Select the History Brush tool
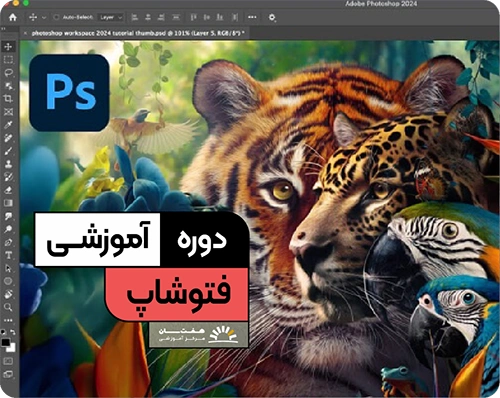 [x=8, y=177]
